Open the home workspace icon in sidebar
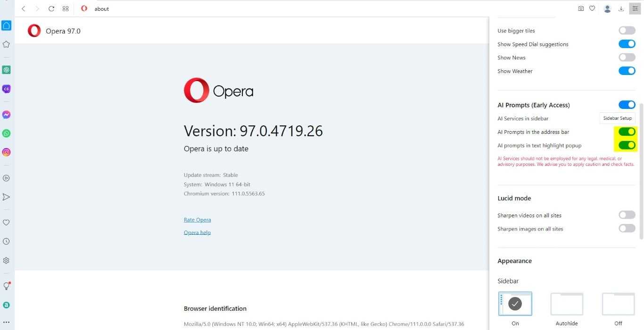Image resolution: width=644 pixels, height=330 pixels. click(6, 25)
